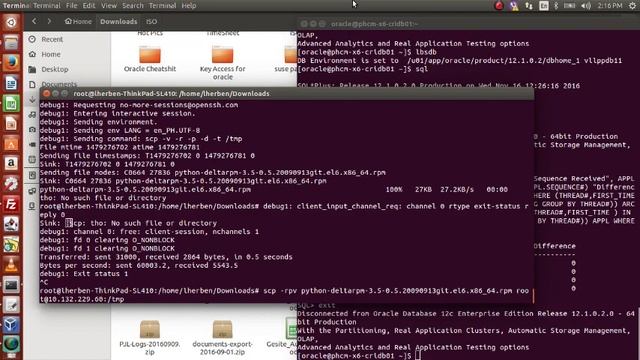The height and width of the screenshot is (360, 640).
Task: Open the Help menu in top bar
Action: 189,6
